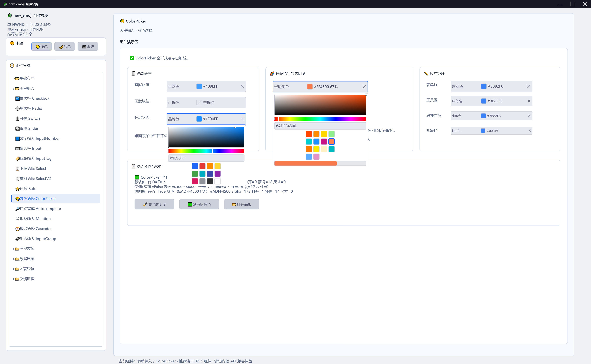Click the 设为品牌色 button
The height and width of the screenshot is (364, 591).
coord(199,204)
